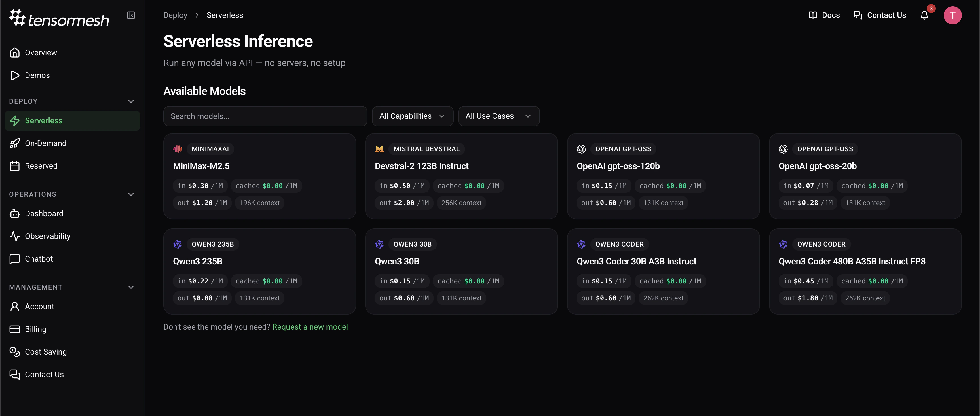Open Qwen3 Coder 30B A3B Instruct title

[x=637, y=261]
